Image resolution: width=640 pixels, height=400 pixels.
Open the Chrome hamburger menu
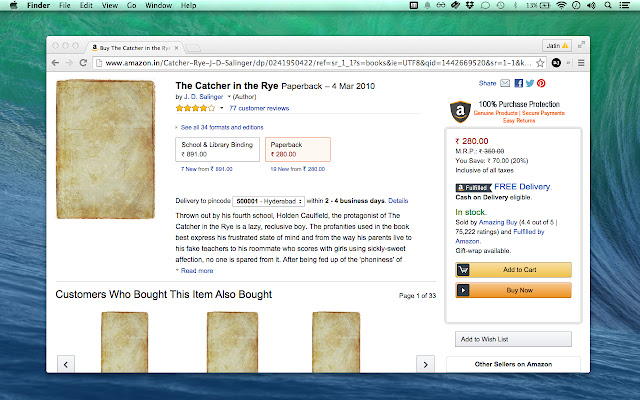tap(581, 63)
